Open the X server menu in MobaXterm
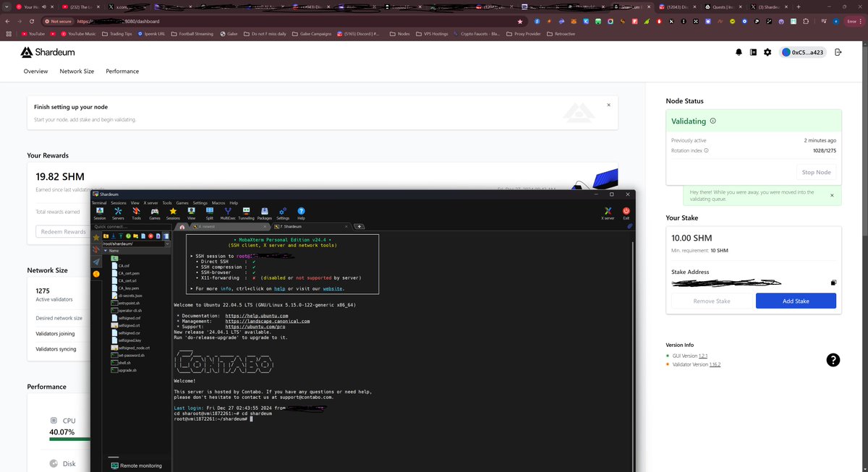 click(x=150, y=202)
